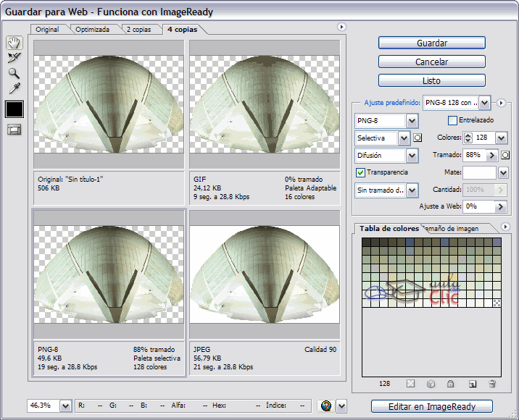The image size is (519, 420).
Task: Click Editar en ImageReady button
Action: click(x=431, y=406)
